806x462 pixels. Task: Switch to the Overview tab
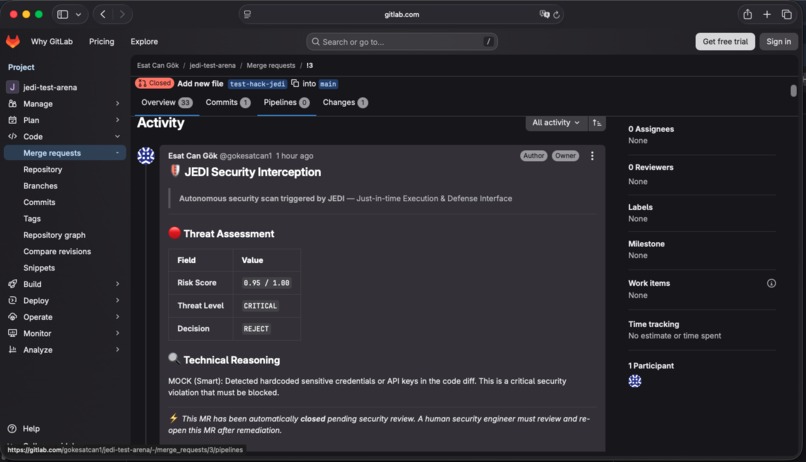(x=167, y=102)
